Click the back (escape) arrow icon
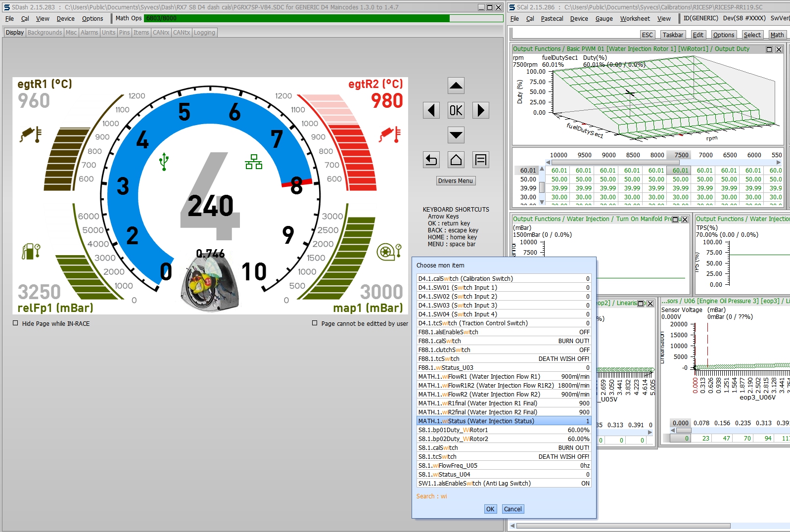The width and height of the screenshot is (790, 532). (x=431, y=160)
